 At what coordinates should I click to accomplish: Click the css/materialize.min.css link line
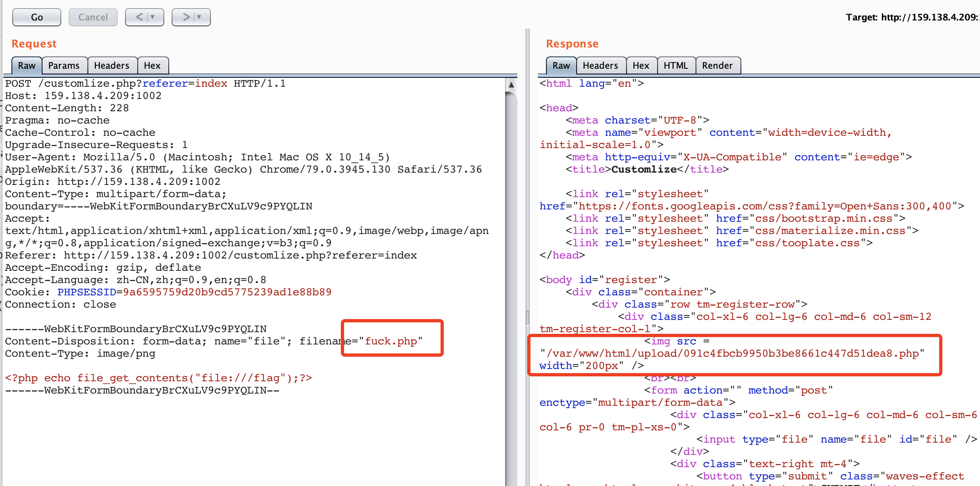point(742,231)
